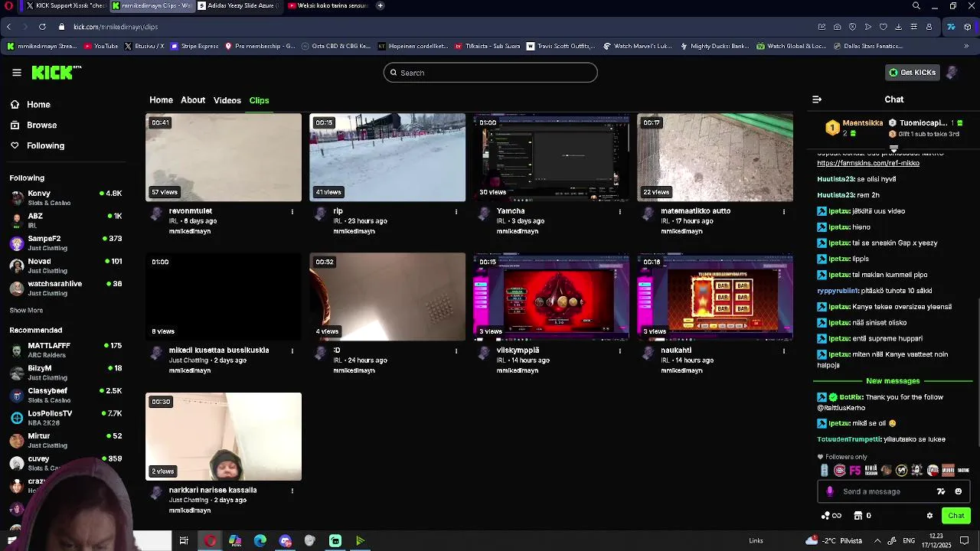Open Following in sidebar

[x=37, y=146]
